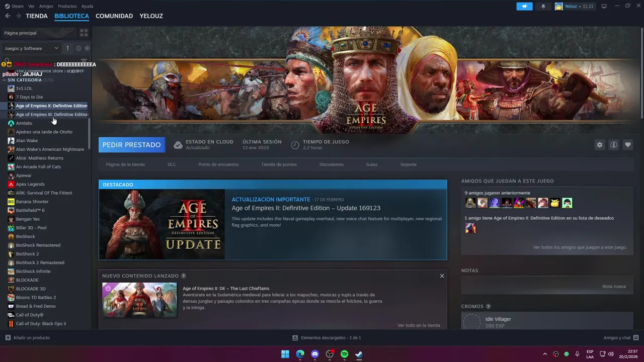Close the Nuevo contenido lanzado panel
This screenshot has width=644, height=362.
442,276
